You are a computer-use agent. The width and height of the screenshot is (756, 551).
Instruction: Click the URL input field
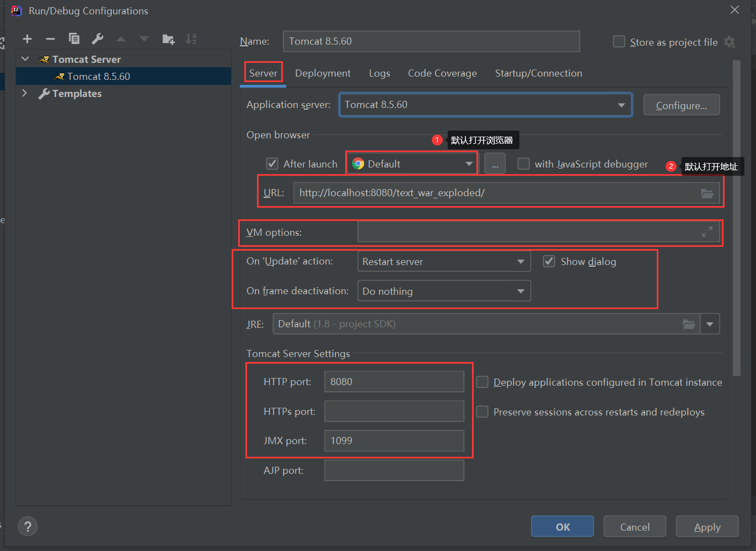[x=506, y=193]
